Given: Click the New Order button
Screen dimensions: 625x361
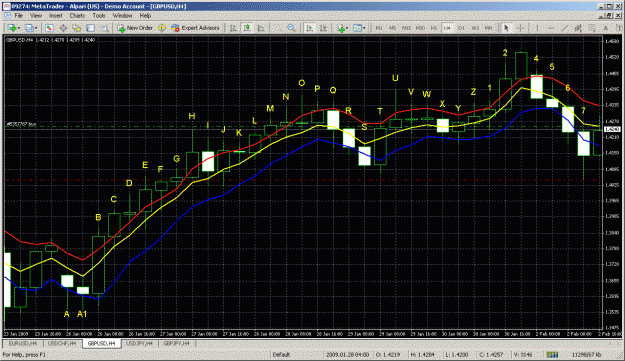Looking at the screenshot, I should click(135, 28).
